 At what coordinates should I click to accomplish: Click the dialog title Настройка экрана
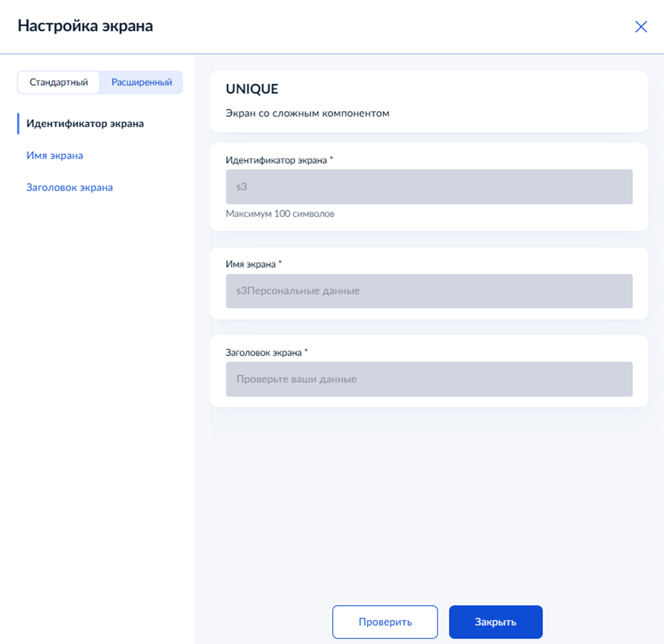click(x=86, y=25)
